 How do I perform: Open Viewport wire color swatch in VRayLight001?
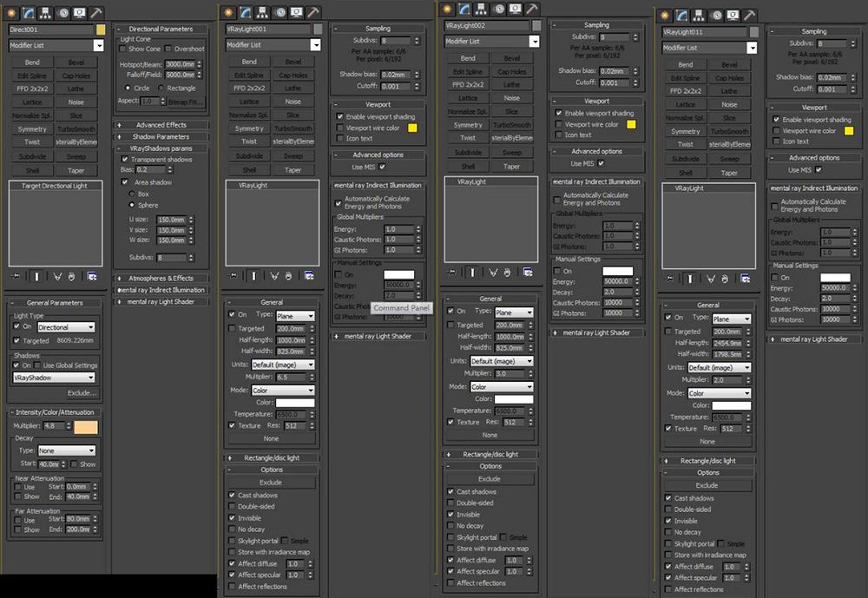(412, 128)
